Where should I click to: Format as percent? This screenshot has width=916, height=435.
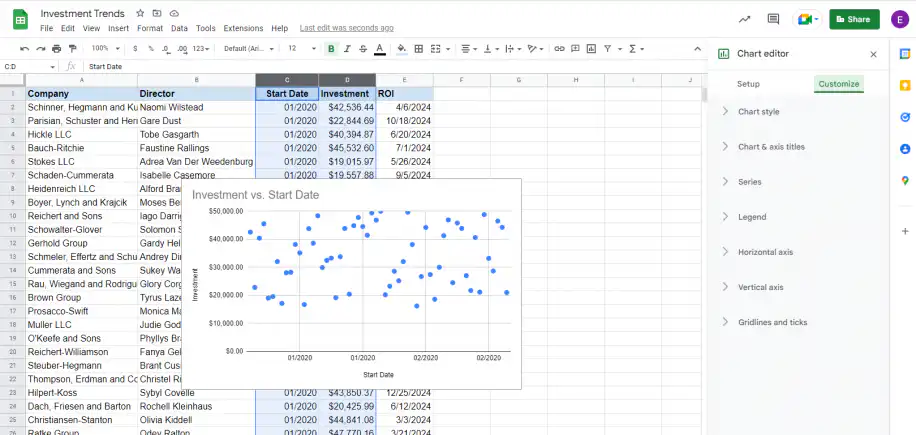pos(151,49)
